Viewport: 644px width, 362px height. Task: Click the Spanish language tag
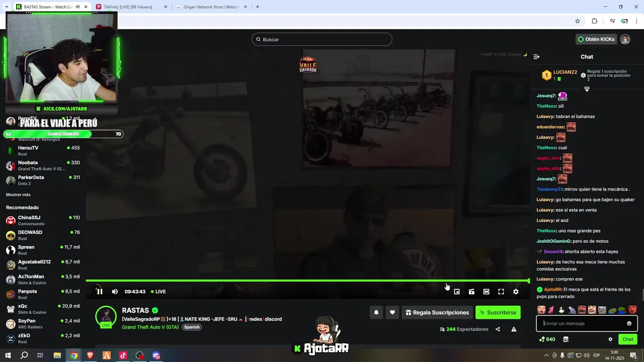pos(192,327)
